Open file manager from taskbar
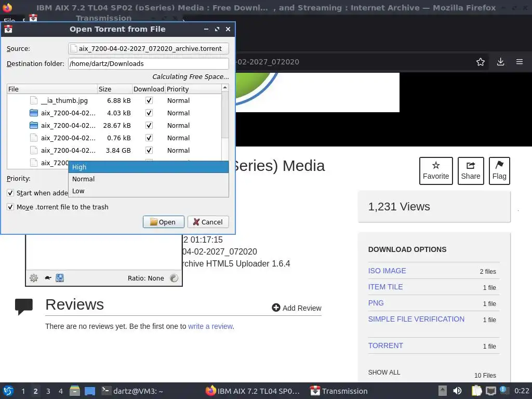This screenshot has height=399, width=532. coord(75,391)
